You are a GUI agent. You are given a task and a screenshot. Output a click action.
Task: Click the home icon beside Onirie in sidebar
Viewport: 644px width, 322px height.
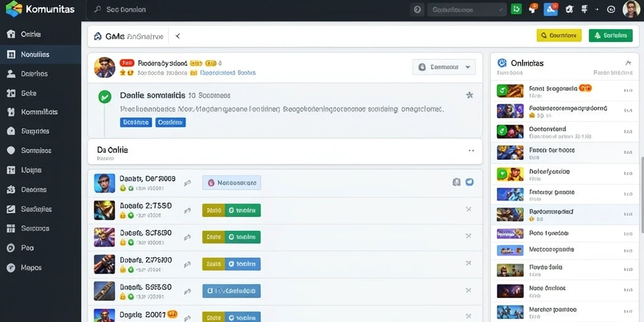pyautogui.click(x=11, y=34)
